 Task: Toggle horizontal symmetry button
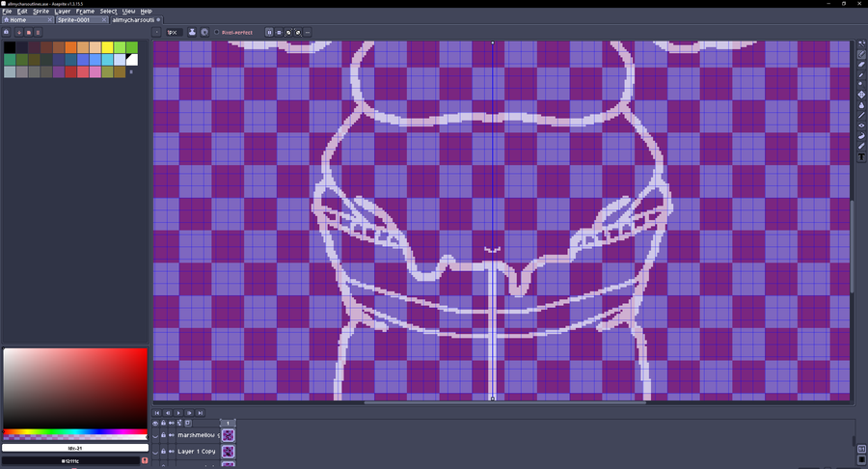279,32
